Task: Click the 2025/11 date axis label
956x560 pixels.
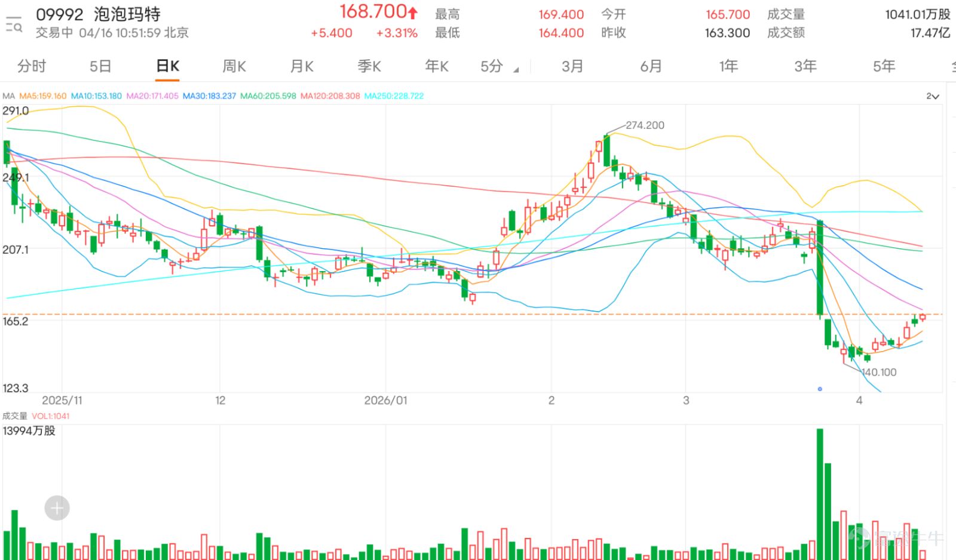Action: (x=62, y=401)
